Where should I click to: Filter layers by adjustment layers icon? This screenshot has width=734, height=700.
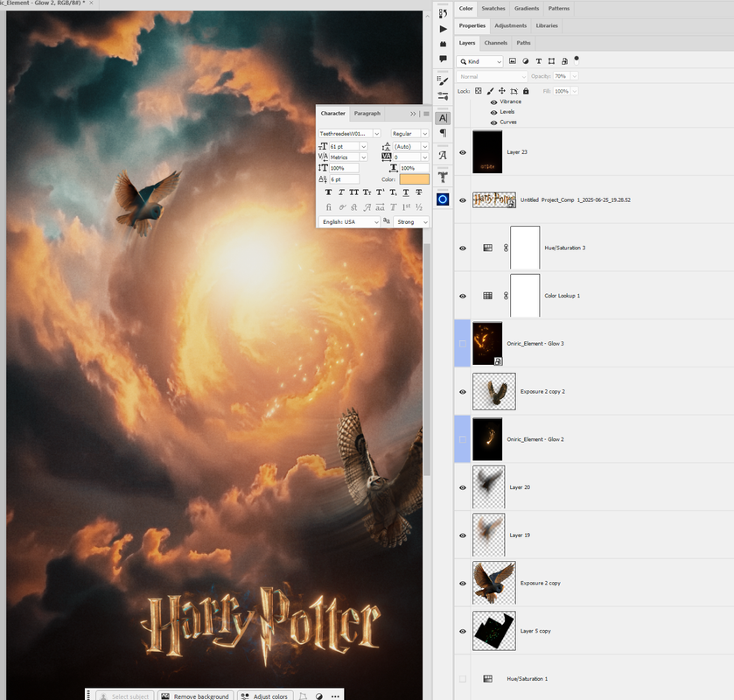pos(526,61)
